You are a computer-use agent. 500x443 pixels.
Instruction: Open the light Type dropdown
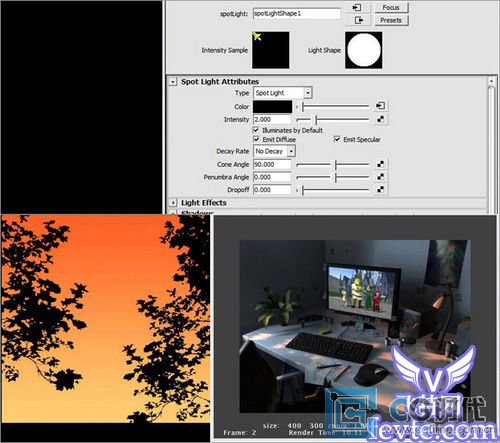click(x=282, y=93)
